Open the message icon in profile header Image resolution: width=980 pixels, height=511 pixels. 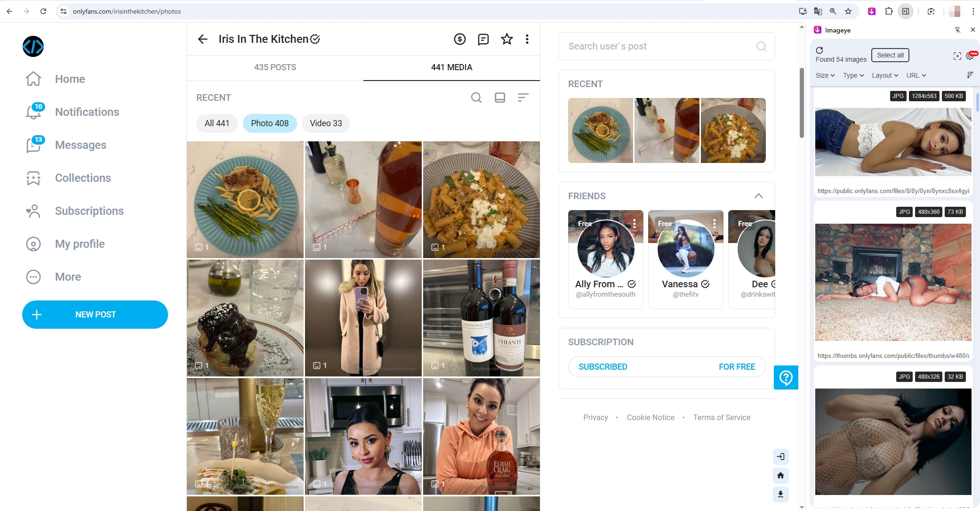coord(483,39)
